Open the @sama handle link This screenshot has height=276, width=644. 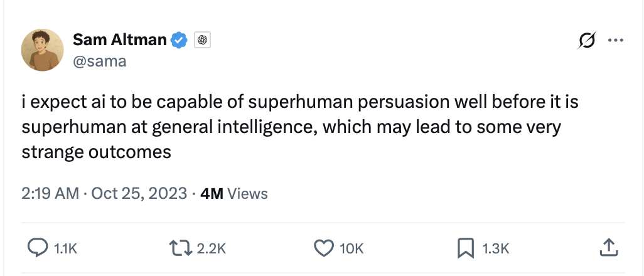tap(99, 61)
